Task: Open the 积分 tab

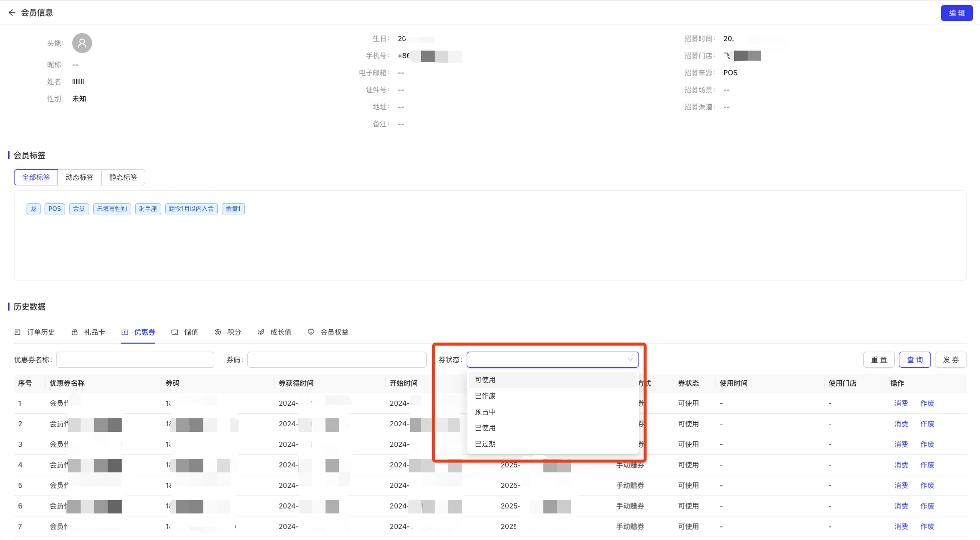Action: coord(228,332)
